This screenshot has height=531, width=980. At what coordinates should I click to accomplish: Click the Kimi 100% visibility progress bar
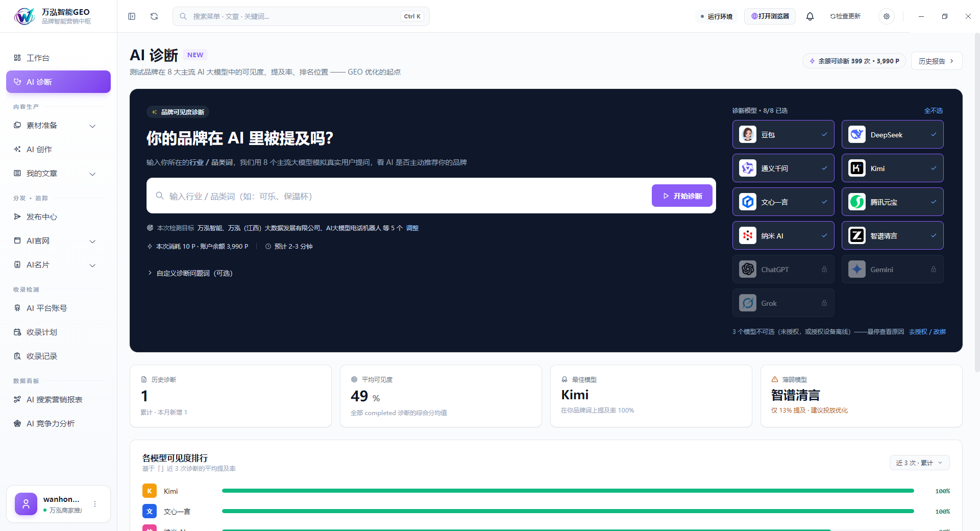[568, 491]
